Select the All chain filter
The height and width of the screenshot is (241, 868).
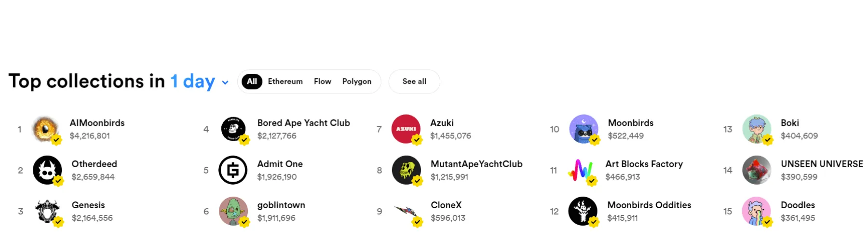point(252,81)
